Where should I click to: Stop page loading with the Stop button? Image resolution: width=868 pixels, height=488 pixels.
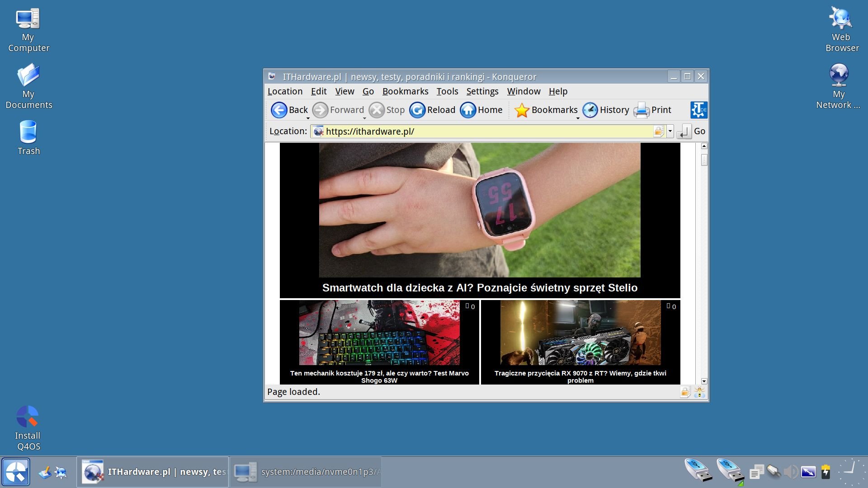tap(387, 110)
